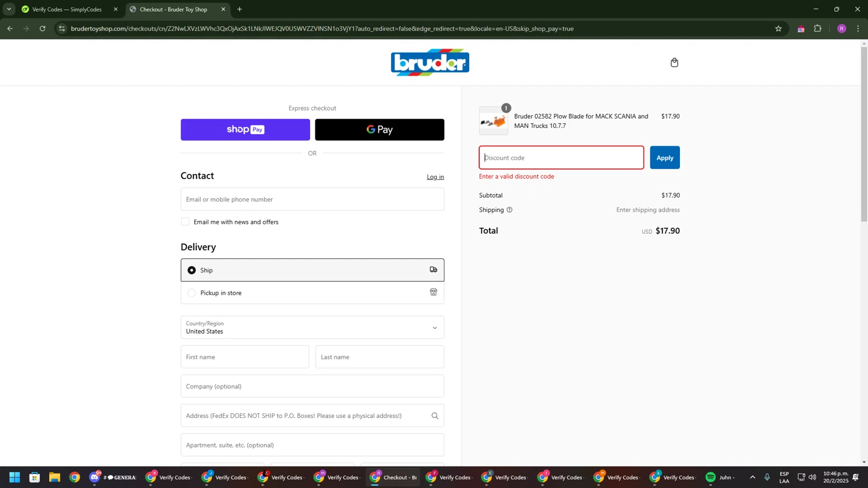Click the Last name field

pos(380,357)
